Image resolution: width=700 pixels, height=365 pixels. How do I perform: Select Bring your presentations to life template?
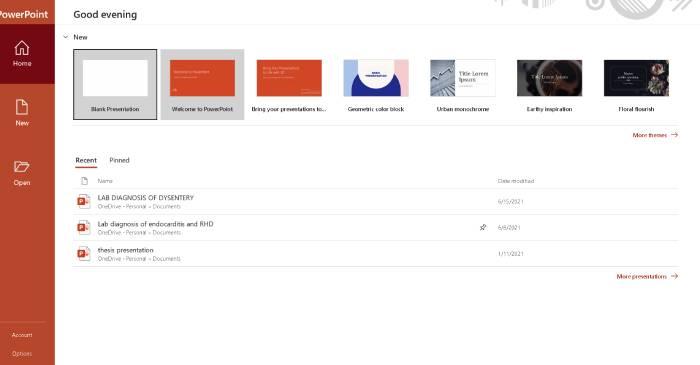[x=289, y=84]
